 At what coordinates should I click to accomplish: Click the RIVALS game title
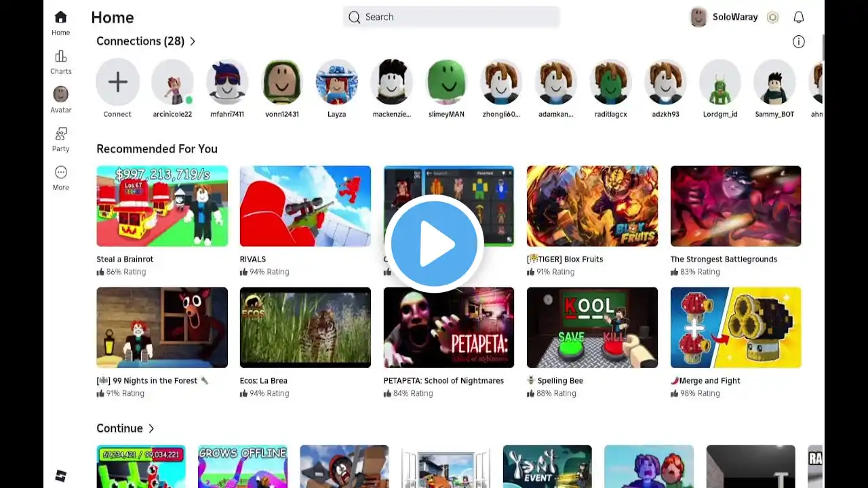[x=253, y=259]
